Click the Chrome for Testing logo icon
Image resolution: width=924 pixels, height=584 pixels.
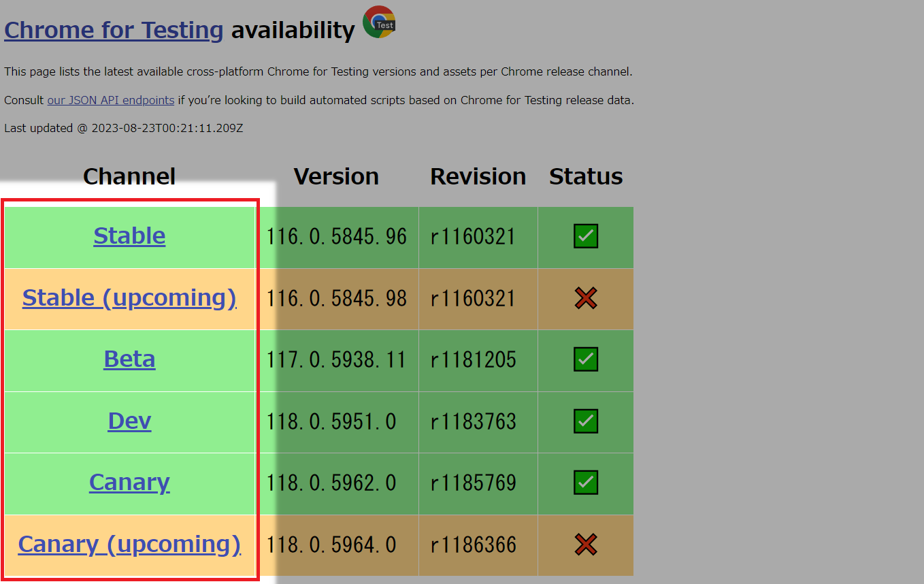(x=379, y=22)
